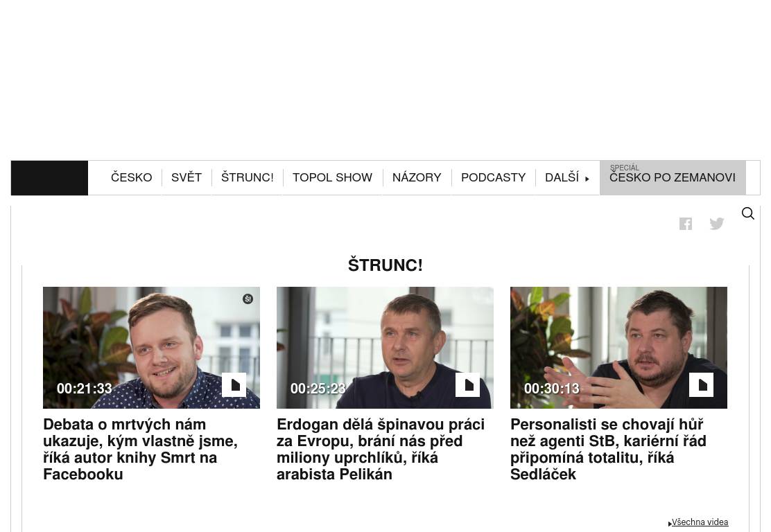Open the Česko po Zemanovi special
The height and width of the screenshot is (532, 771).
point(673,178)
